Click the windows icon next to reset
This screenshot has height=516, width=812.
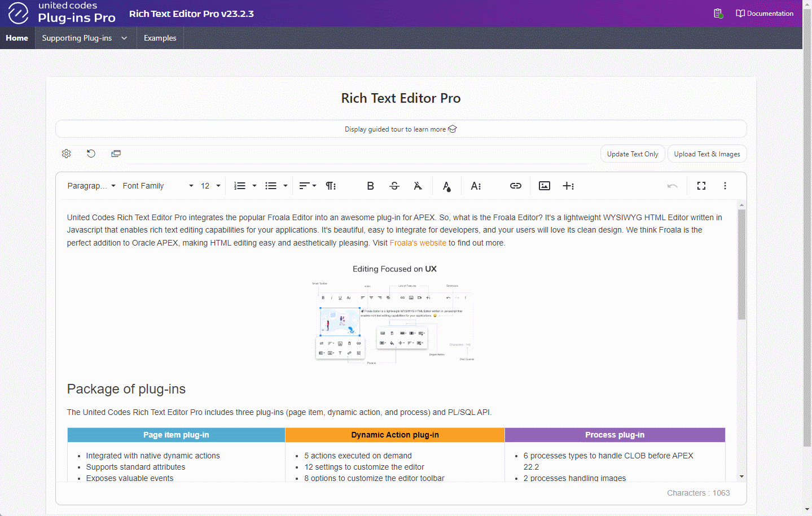116,154
